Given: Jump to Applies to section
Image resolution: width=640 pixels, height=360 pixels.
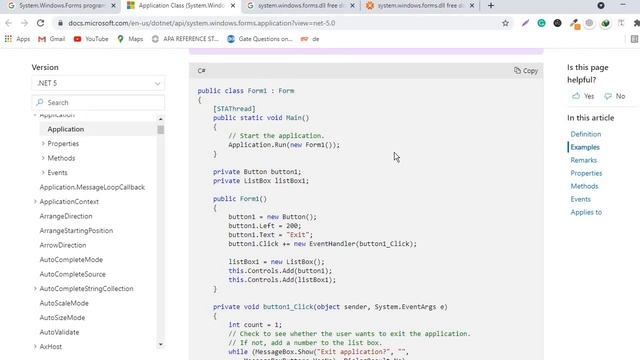Looking at the screenshot, I should pyautogui.click(x=586, y=213).
